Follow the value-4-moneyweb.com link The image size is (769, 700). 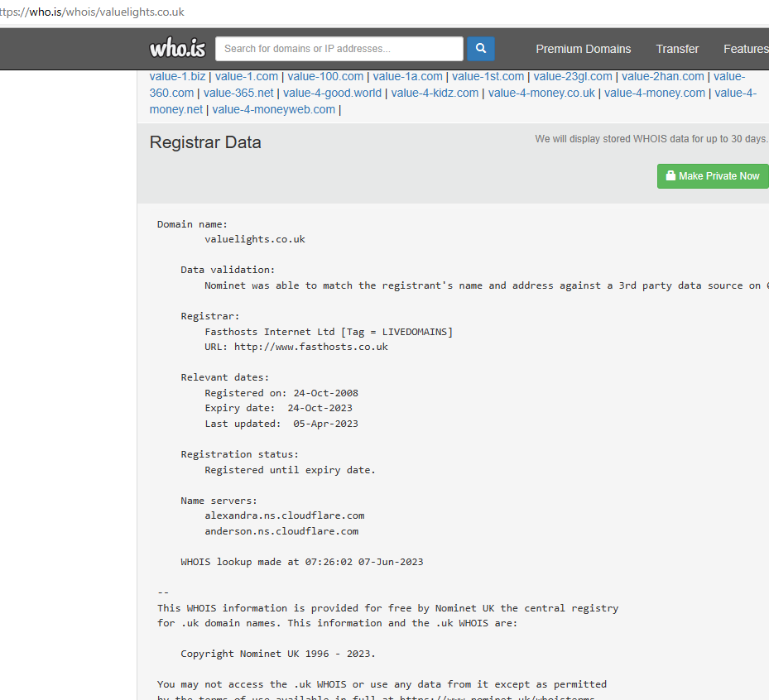coord(273,109)
